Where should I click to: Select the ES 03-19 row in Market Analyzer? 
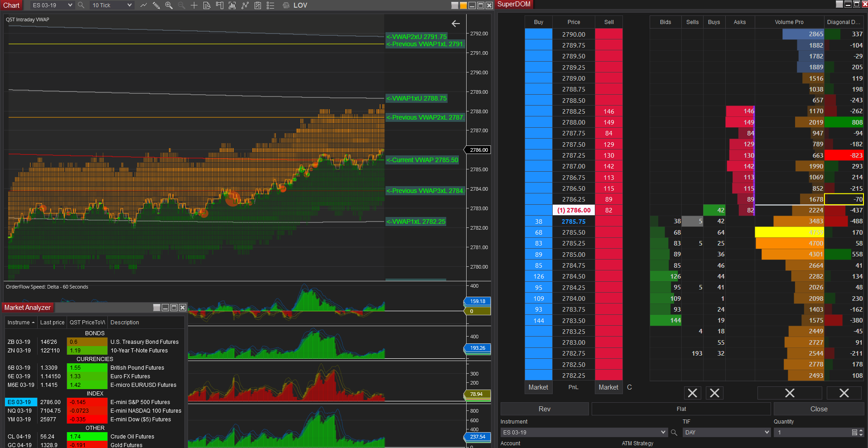(94, 402)
